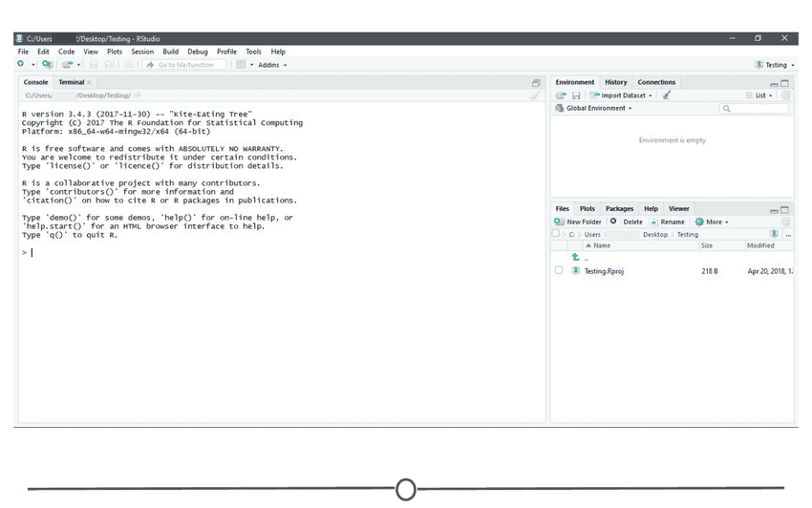Open the View menu
The width and height of the screenshot is (812, 508).
(91, 52)
